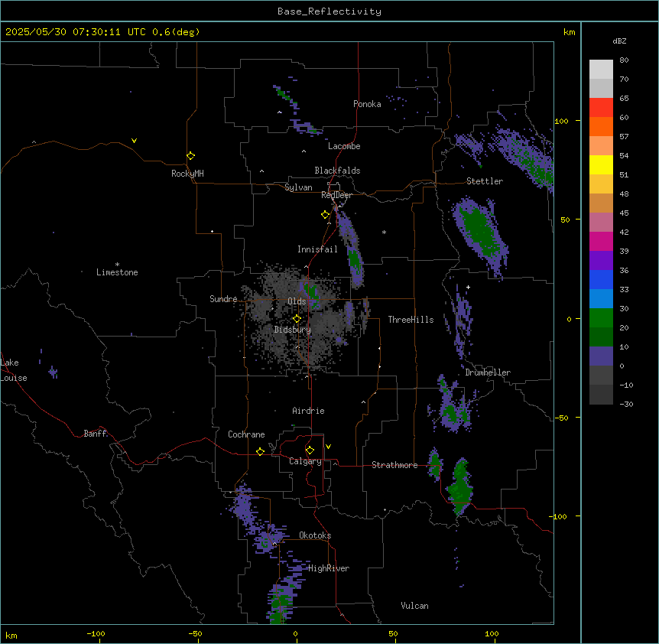Click the white plus marker north of Drumheller
Screen dimensions: 659x644
468,287
